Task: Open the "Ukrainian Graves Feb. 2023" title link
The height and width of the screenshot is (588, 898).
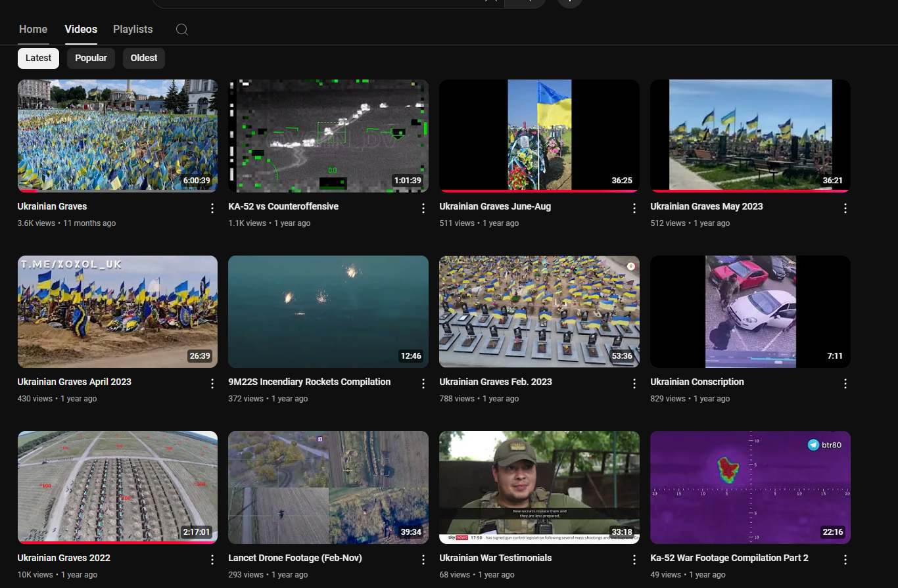Action: (x=496, y=382)
